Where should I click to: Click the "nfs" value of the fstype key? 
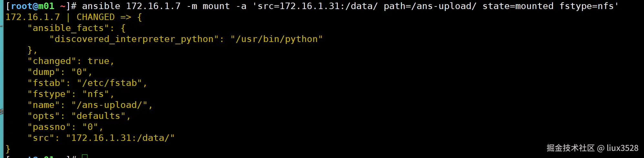click(96, 94)
